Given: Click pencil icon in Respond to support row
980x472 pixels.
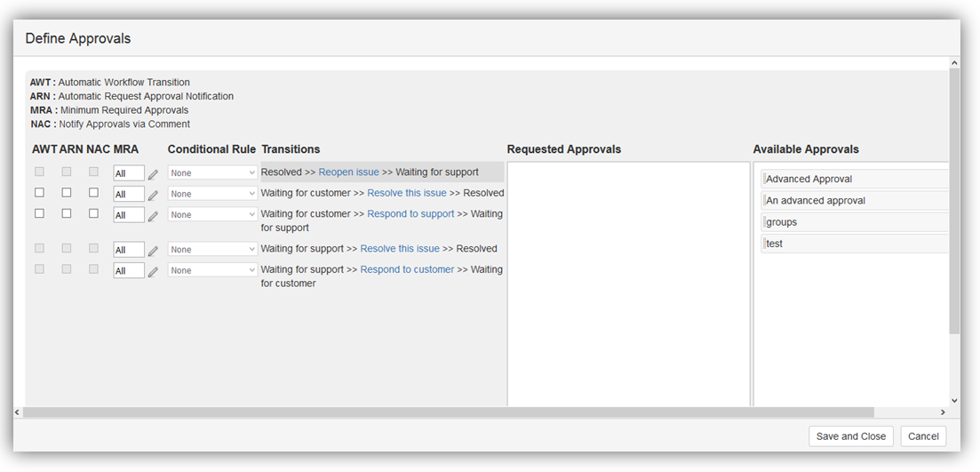Looking at the screenshot, I should [153, 216].
